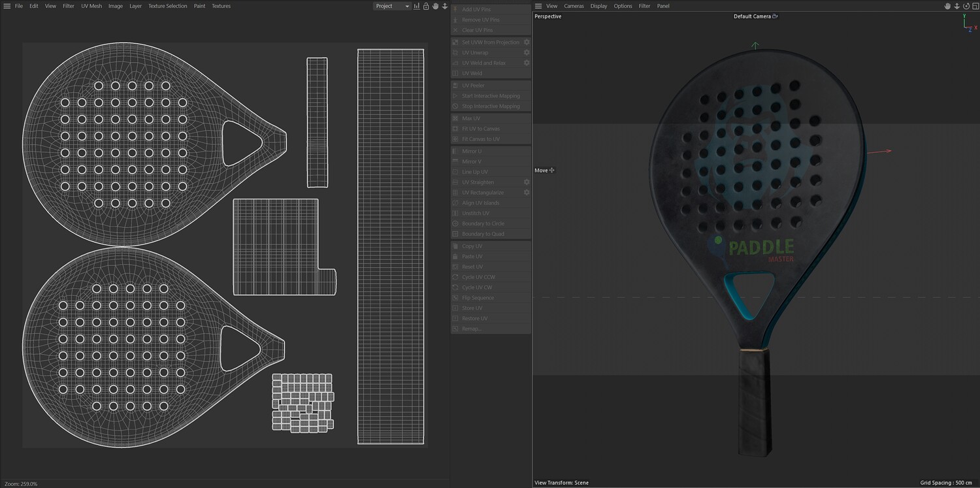Viewport: 980px width, 488px height.
Task: Click the UV Peeler command
Action: (491, 86)
